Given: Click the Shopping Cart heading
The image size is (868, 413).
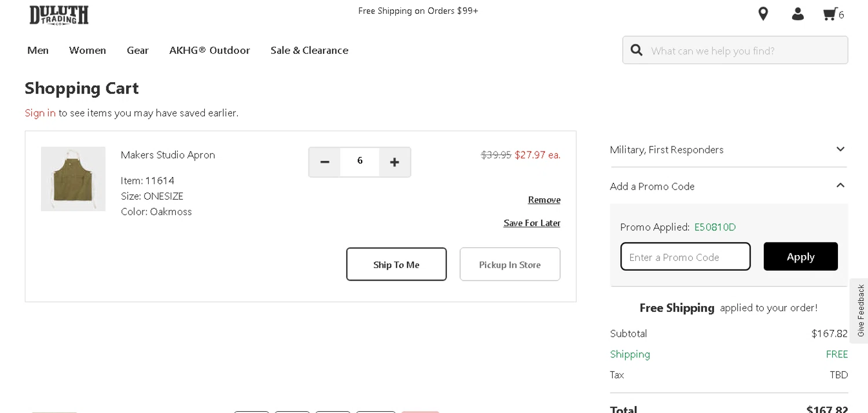Looking at the screenshot, I should [x=82, y=89].
